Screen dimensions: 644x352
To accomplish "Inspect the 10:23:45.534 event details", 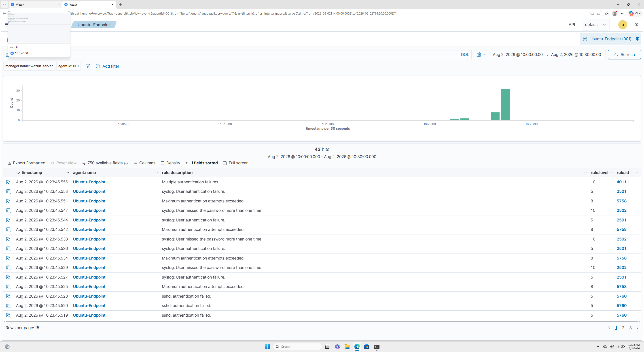I will click(x=8, y=258).
